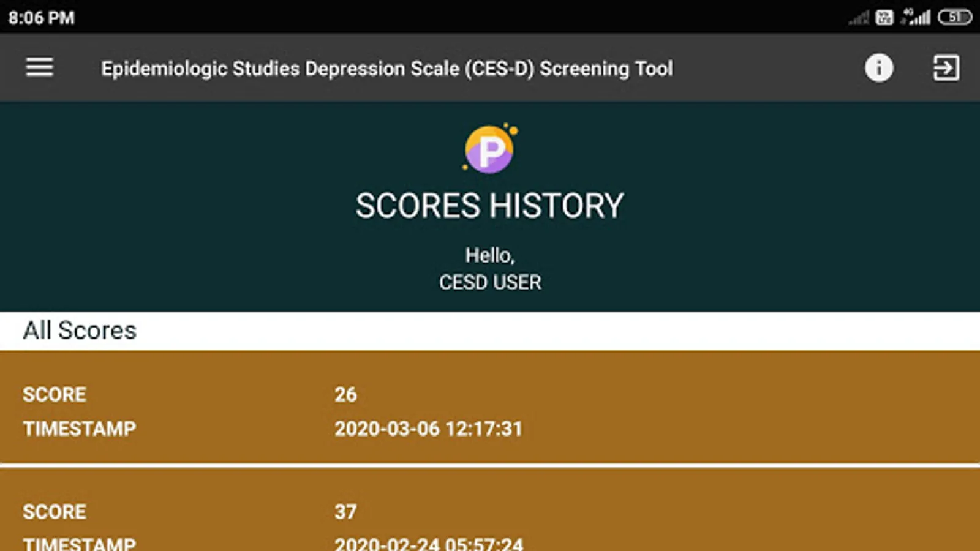The width and height of the screenshot is (980, 551).
Task: Tap the TIMESTAMP label of first record
Action: point(80,429)
